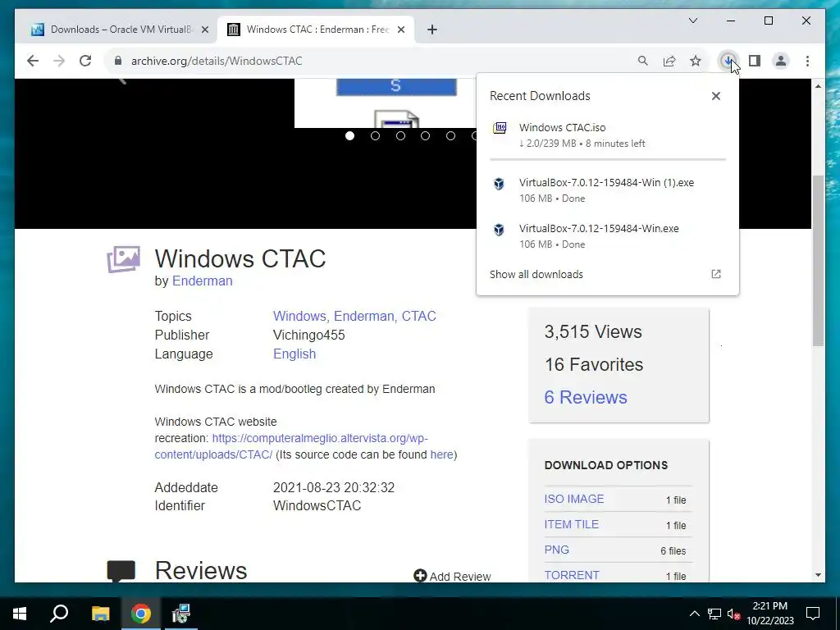
Task: Close the Recent Downloads popup
Action: tap(715, 96)
